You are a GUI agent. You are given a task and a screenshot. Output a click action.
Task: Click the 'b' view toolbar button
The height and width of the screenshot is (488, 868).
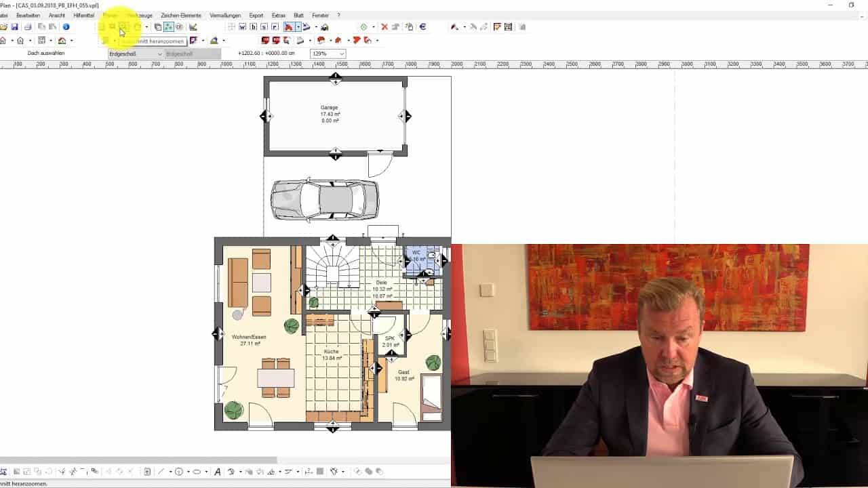253,27
